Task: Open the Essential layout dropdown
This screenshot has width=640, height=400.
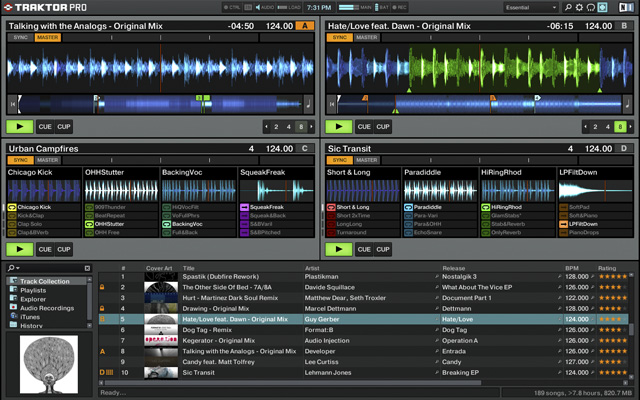Action: [531, 7]
